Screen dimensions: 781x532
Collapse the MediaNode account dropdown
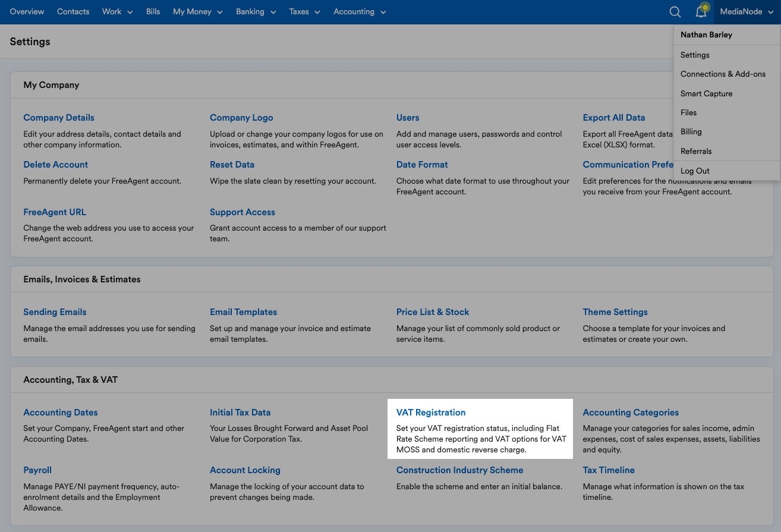tap(747, 12)
